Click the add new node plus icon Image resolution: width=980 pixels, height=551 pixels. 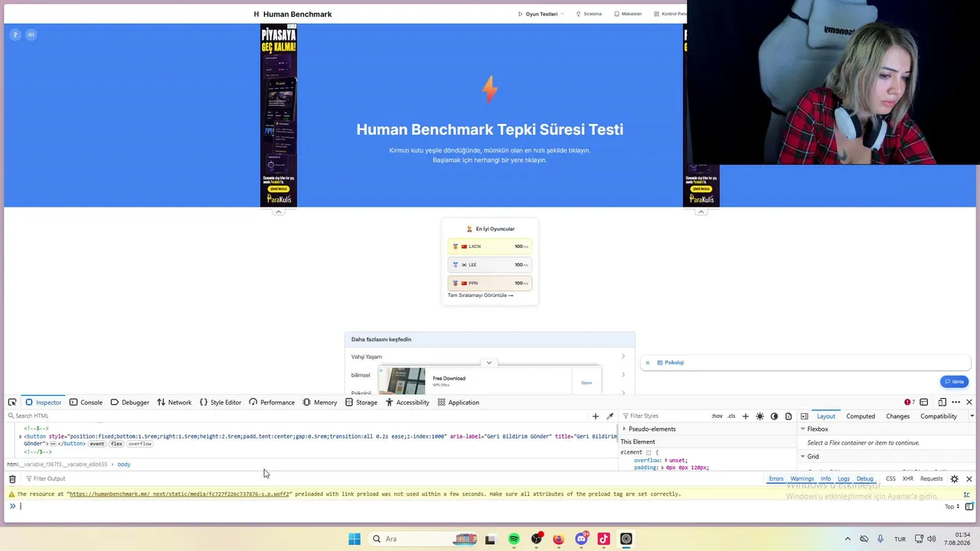tap(596, 416)
